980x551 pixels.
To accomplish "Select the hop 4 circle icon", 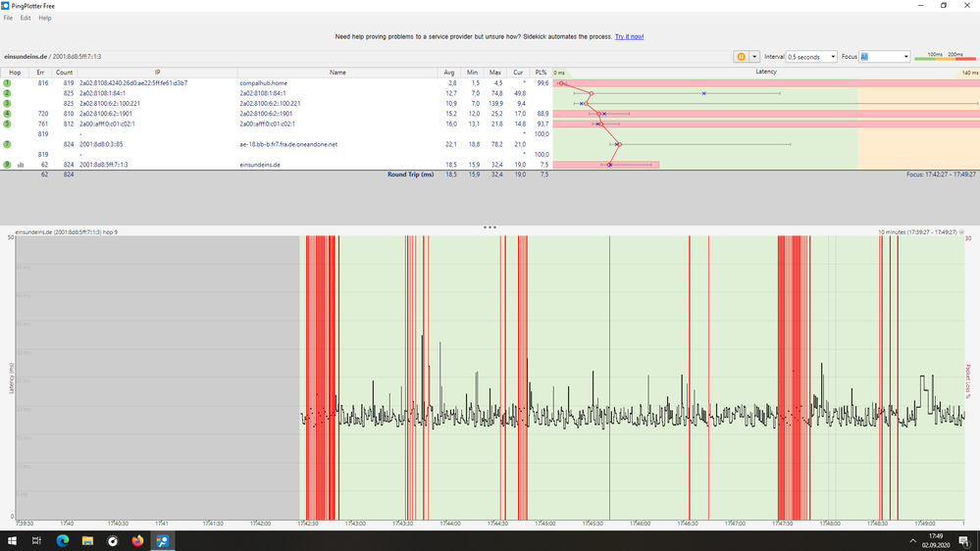I will click(7, 114).
